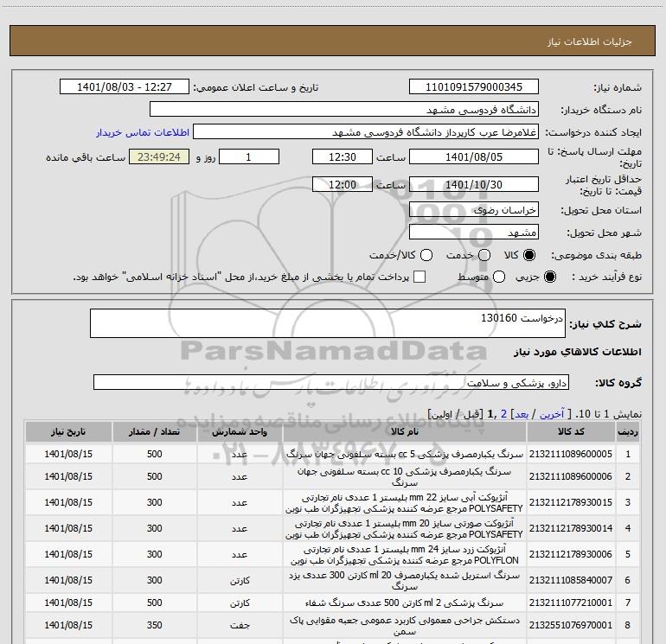The height and width of the screenshot is (644, 666).
Task: Toggle the اسناد خزانه اسلامی payment checkbox
Action: click(x=419, y=277)
